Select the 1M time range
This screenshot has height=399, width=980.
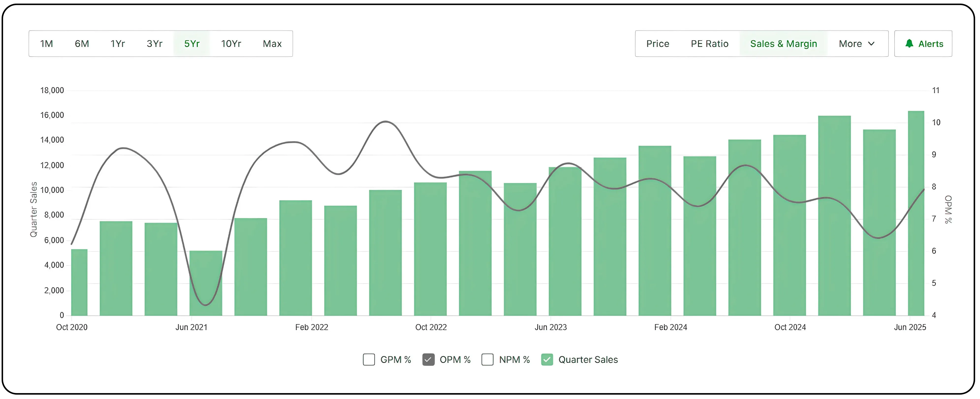coord(46,43)
